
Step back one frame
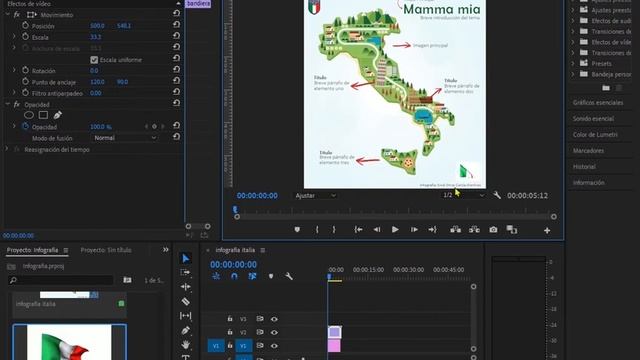[x=377, y=230]
